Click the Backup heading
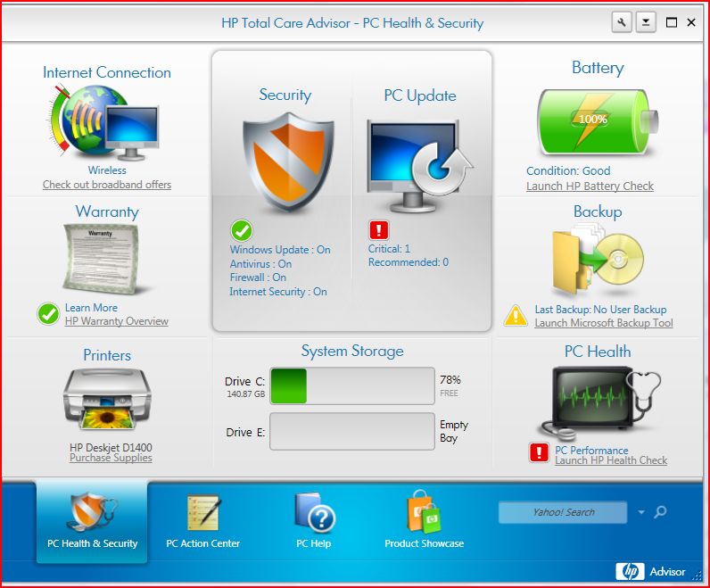The width and height of the screenshot is (710, 588). pos(598,211)
